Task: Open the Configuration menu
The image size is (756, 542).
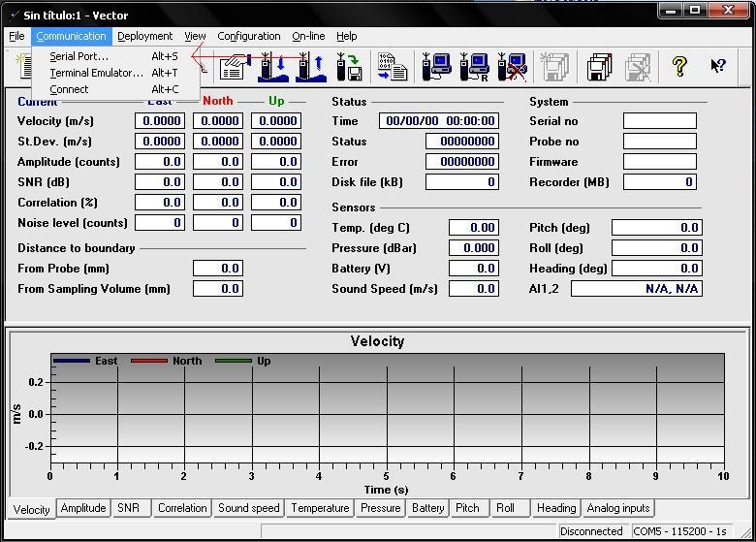Action: click(x=249, y=36)
